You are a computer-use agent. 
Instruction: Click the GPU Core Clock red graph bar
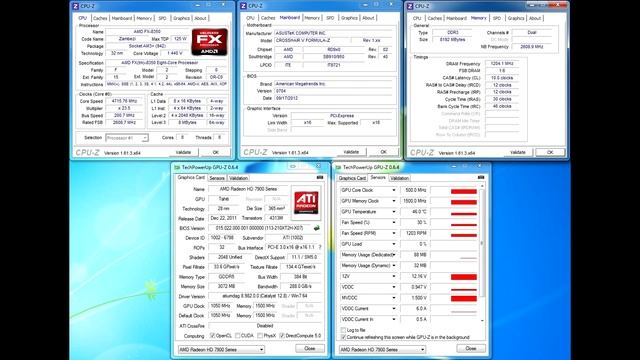[464, 191]
